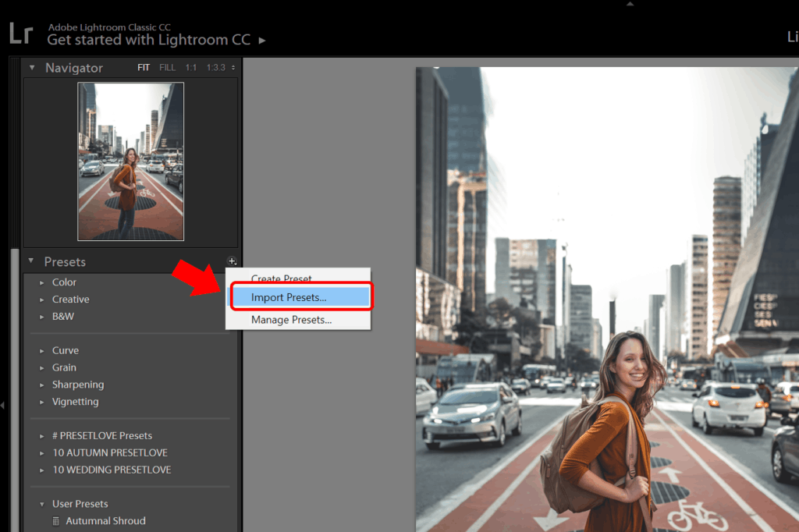
Task: Select Create Preset menu entry
Action: click(282, 279)
